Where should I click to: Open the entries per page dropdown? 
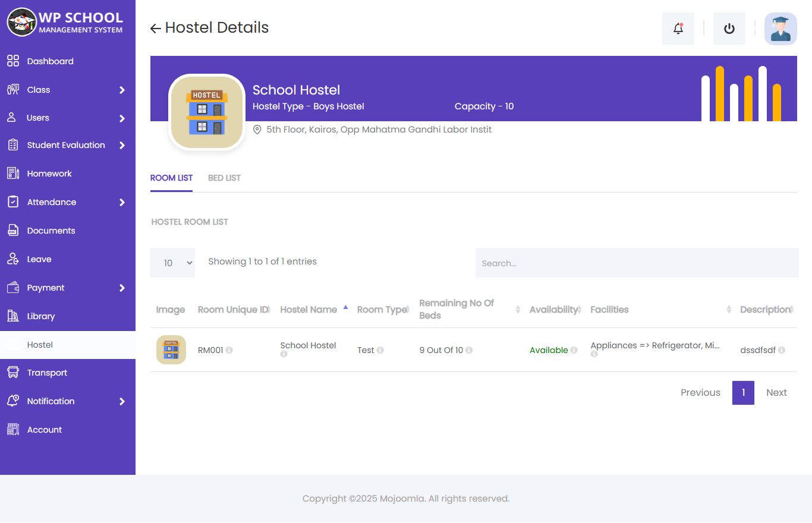click(x=172, y=263)
